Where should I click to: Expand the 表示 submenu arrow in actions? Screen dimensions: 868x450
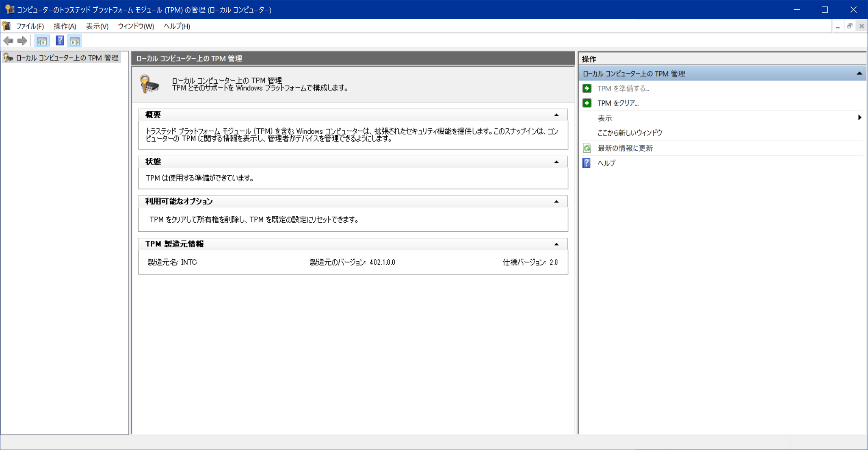(859, 118)
